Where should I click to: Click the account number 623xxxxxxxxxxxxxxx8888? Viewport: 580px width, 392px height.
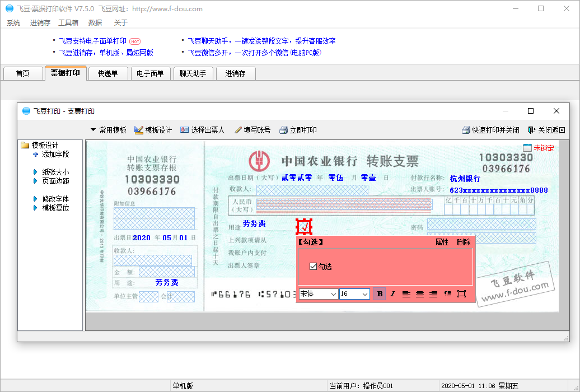coord(499,190)
